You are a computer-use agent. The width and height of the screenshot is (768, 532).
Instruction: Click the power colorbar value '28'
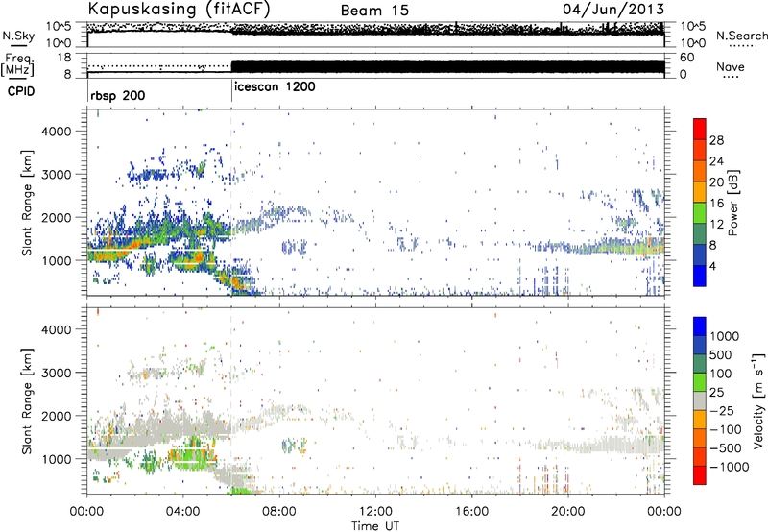click(x=716, y=140)
